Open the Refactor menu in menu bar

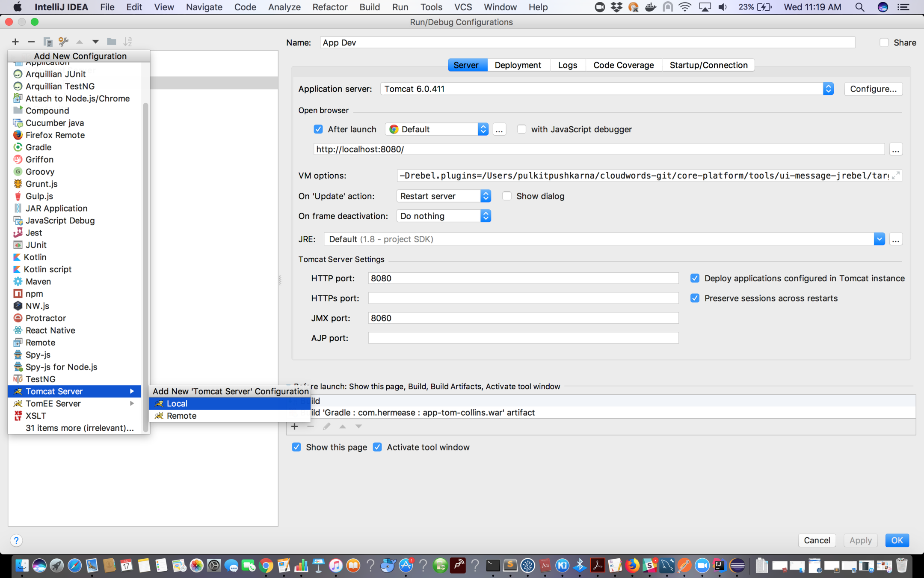pos(329,7)
